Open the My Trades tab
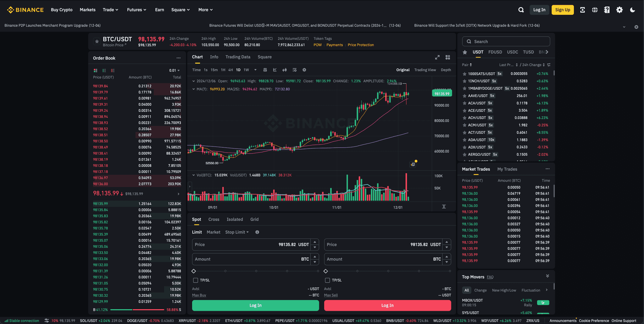This screenshot has width=644, height=324. pos(507,169)
